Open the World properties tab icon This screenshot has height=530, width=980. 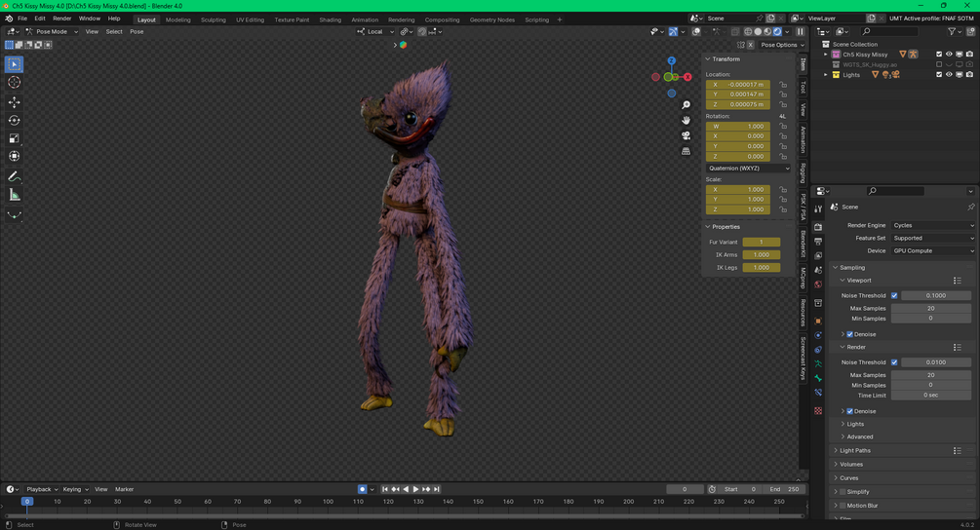(817, 284)
